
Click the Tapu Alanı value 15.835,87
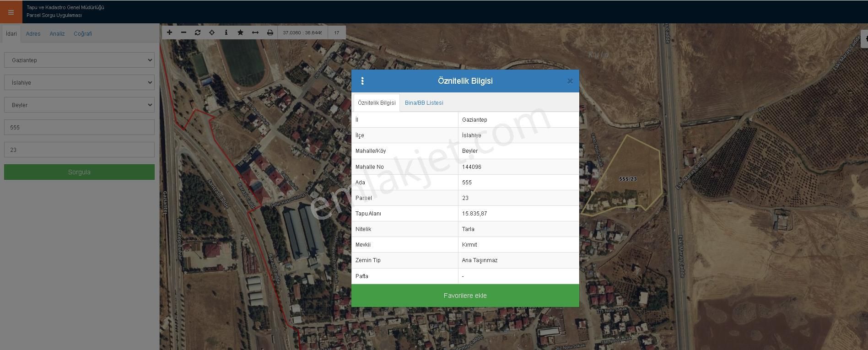(x=474, y=214)
